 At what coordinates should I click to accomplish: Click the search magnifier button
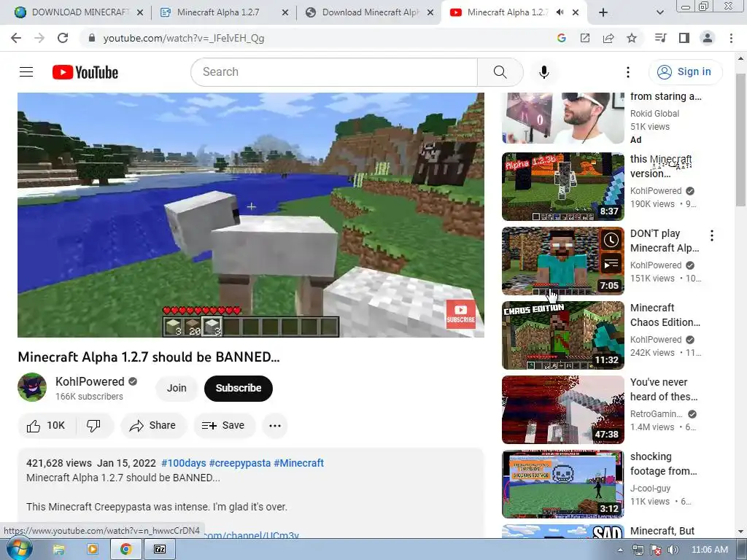[x=500, y=72]
